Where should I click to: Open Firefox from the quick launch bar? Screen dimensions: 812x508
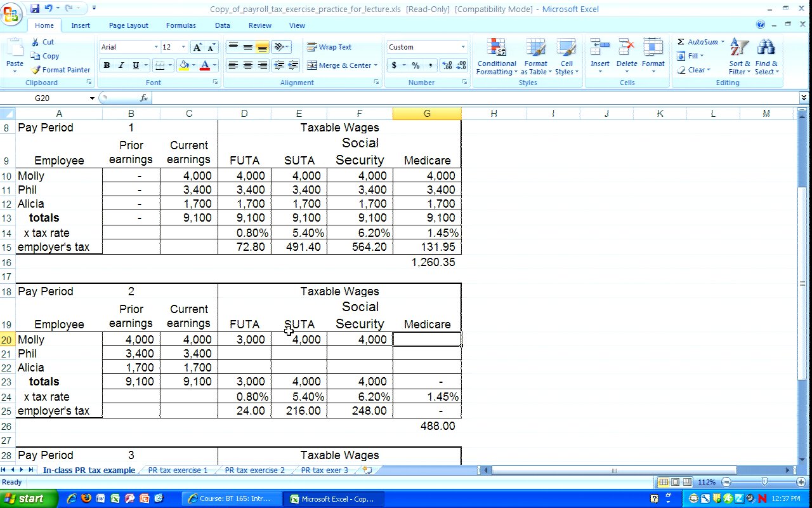86,498
